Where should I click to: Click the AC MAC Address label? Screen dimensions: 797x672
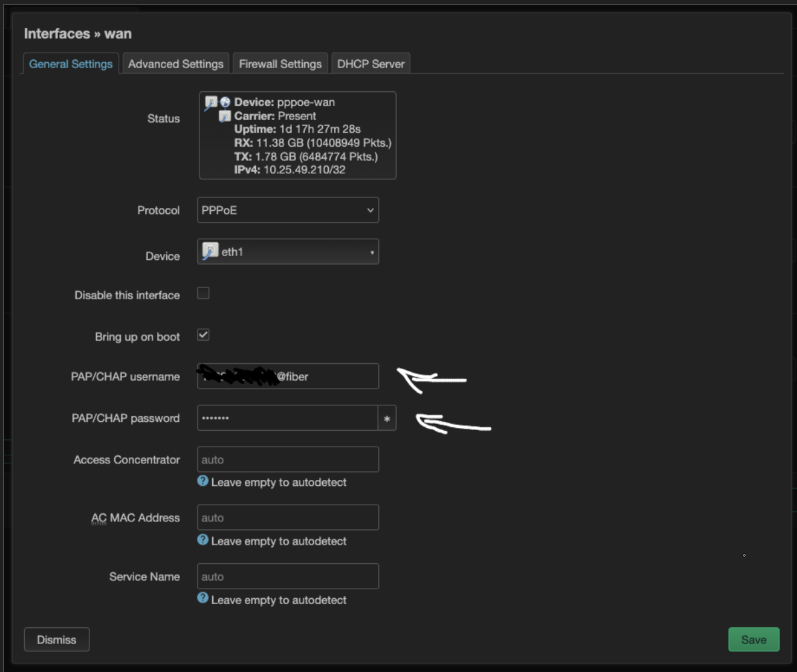(x=135, y=517)
